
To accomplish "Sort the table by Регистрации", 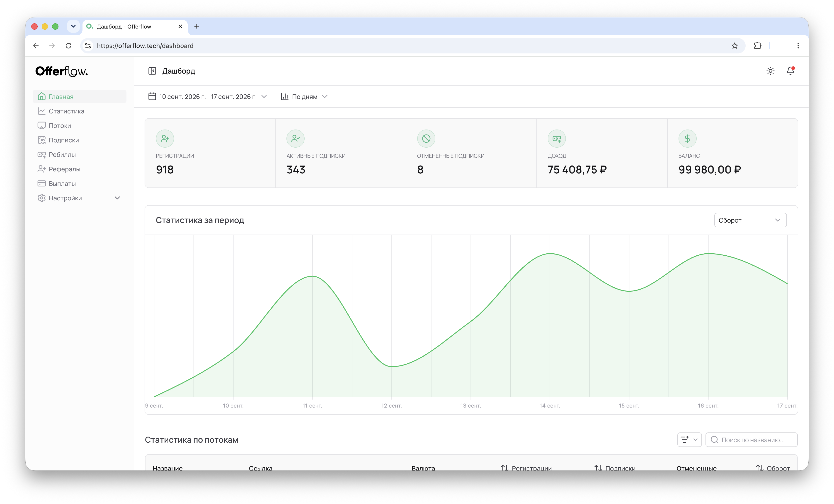I will click(526, 468).
